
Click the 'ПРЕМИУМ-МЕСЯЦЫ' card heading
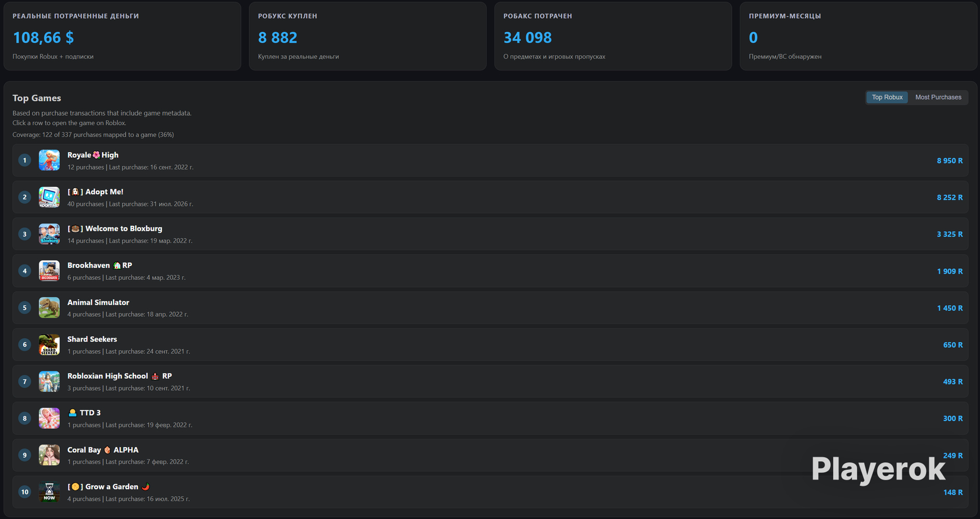(785, 16)
